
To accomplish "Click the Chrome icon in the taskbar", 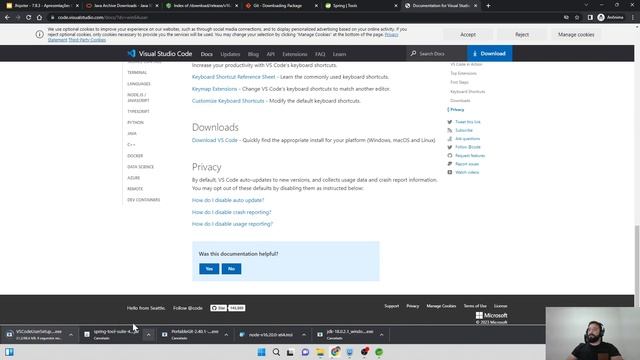I will (x=336, y=352).
